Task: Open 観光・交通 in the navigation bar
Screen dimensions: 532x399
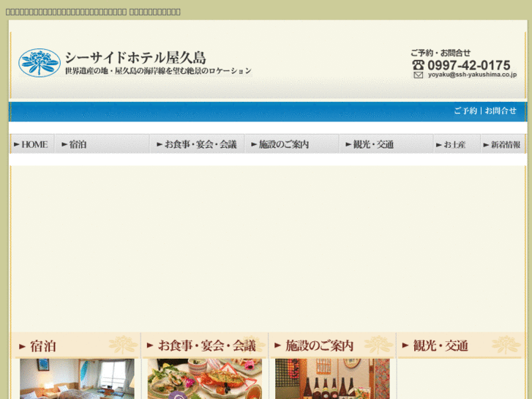Action: pos(386,144)
